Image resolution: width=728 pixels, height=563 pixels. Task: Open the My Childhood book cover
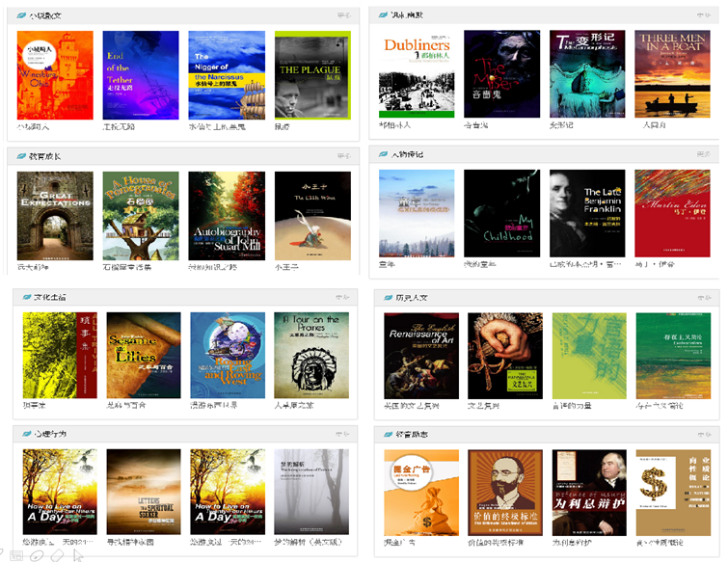(502, 213)
